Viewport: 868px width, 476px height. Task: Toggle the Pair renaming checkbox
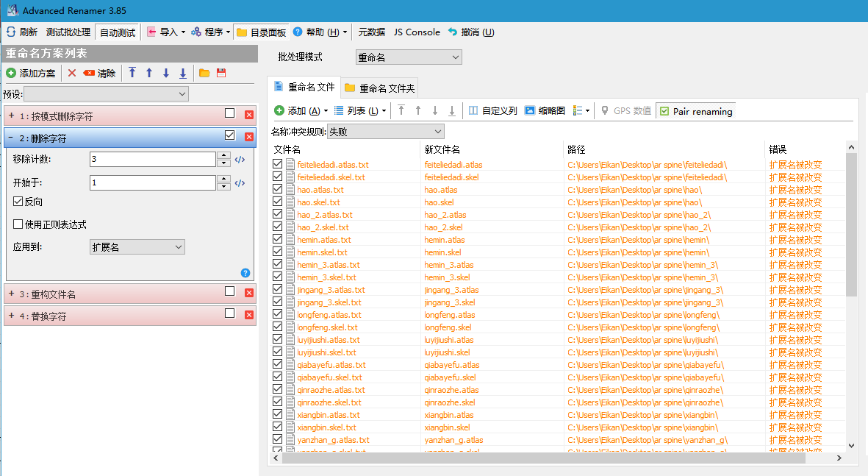pos(664,111)
